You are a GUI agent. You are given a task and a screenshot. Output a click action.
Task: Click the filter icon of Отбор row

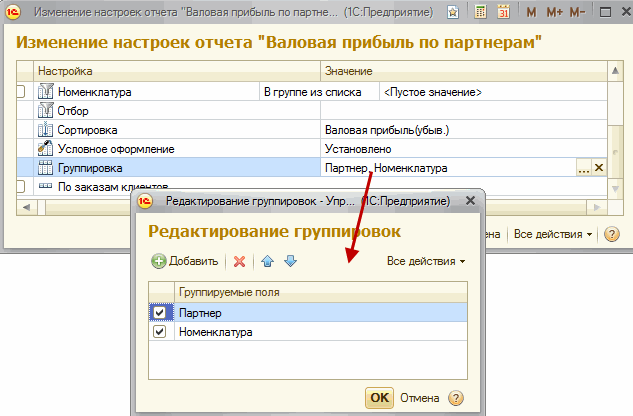point(45,110)
